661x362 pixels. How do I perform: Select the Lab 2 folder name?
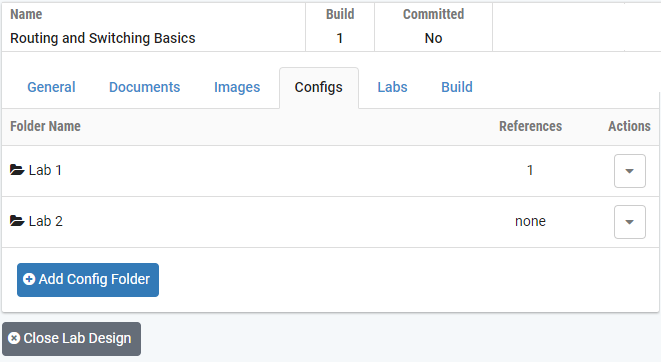(x=46, y=221)
